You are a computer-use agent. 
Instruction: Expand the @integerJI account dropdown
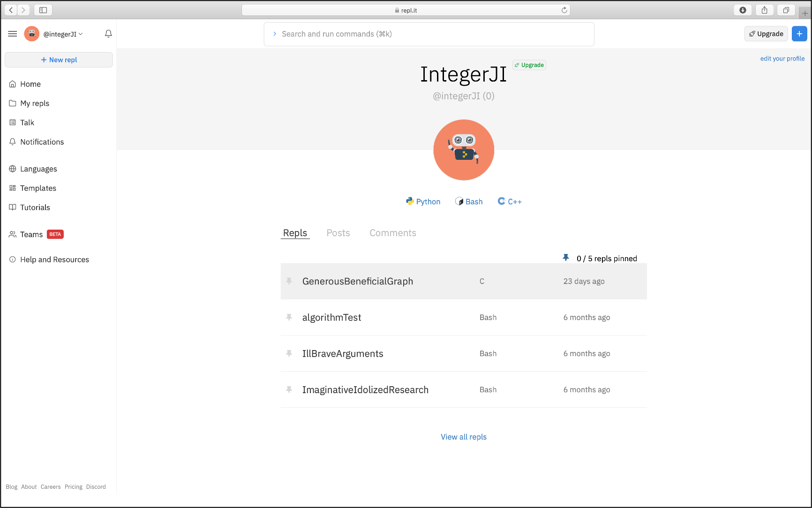point(63,34)
